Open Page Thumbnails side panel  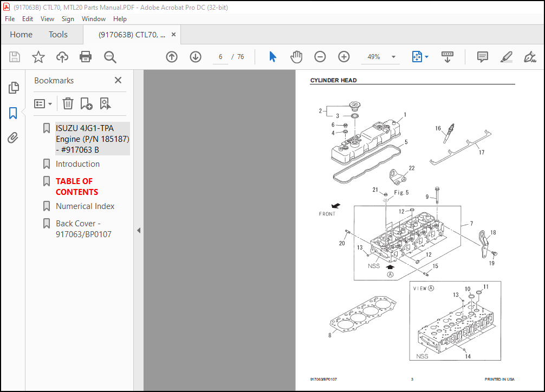pos(13,88)
